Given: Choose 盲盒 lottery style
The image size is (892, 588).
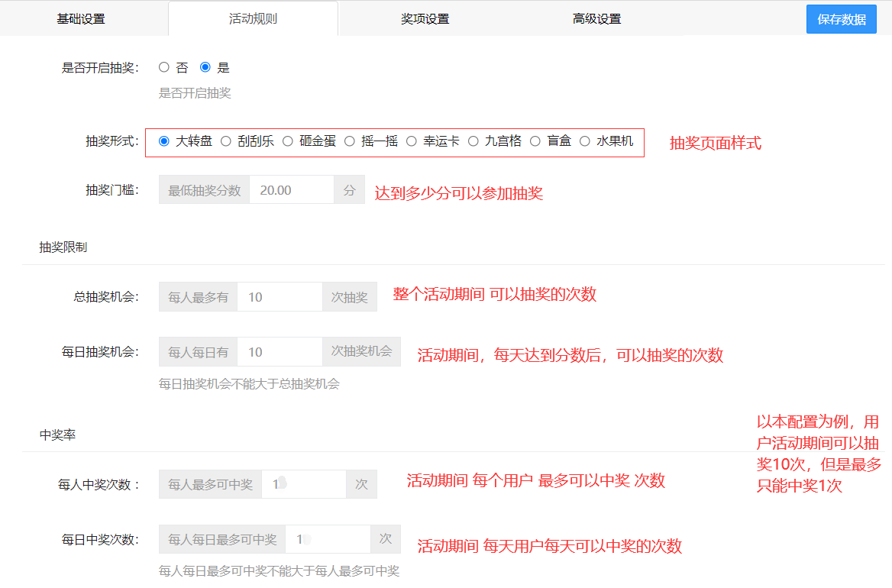Looking at the screenshot, I should [535, 141].
